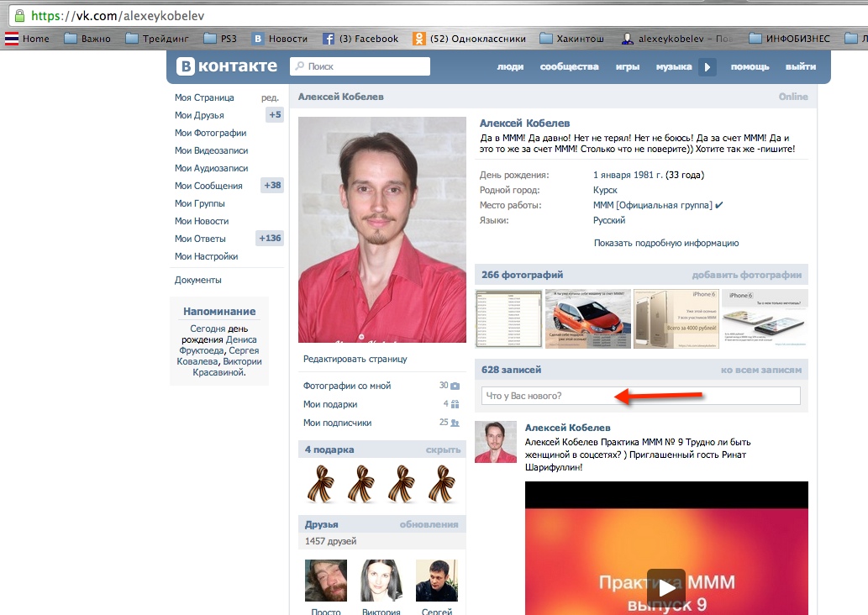Click обновления in the Друзья section
Image resolution: width=868 pixels, height=615 pixels.
(429, 524)
